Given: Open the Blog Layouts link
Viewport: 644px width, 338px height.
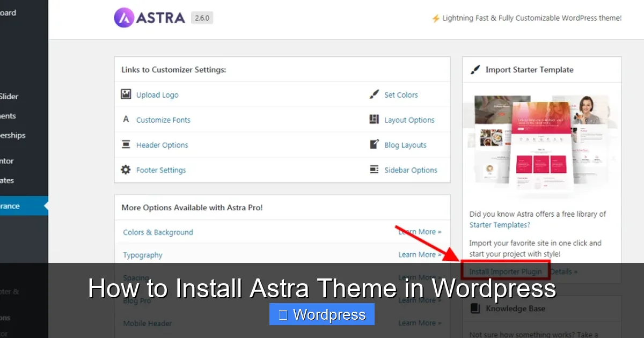Looking at the screenshot, I should tap(405, 145).
